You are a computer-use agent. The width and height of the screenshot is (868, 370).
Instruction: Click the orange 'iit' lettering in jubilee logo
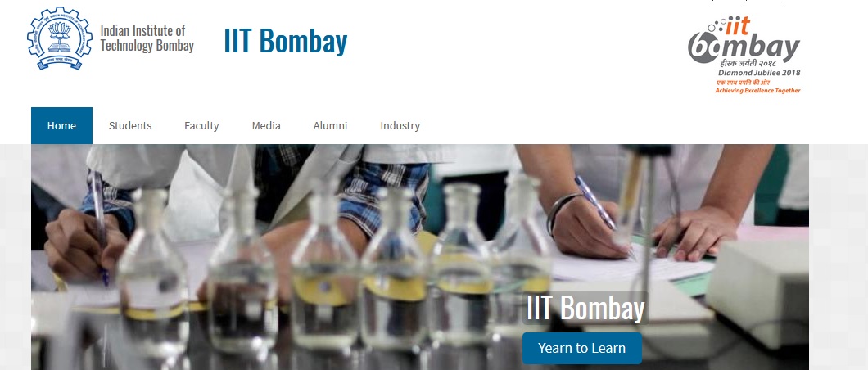click(737, 26)
